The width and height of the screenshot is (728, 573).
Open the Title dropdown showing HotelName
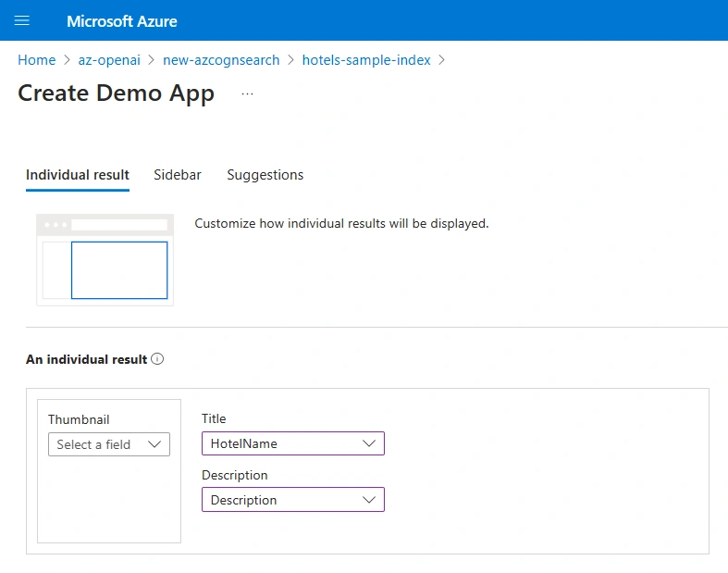[x=293, y=443]
